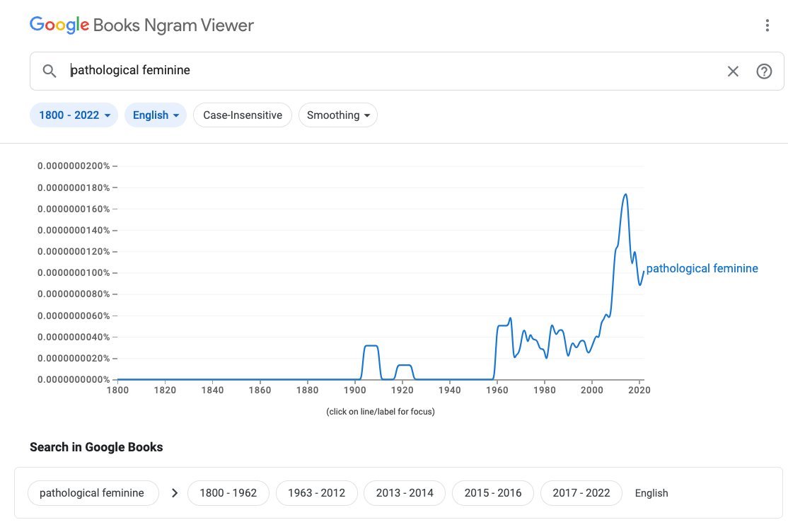Open the 2017 - 2022 book search range
This screenshot has height=532, width=788.
click(x=581, y=493)
